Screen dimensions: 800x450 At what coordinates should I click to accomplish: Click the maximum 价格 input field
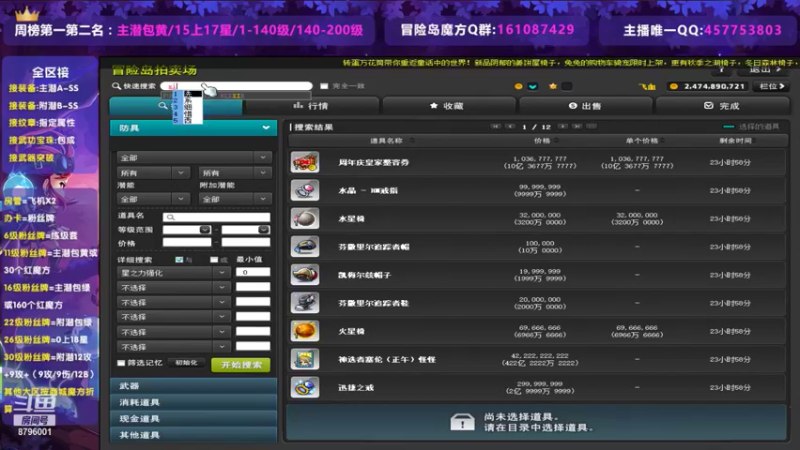246,243
